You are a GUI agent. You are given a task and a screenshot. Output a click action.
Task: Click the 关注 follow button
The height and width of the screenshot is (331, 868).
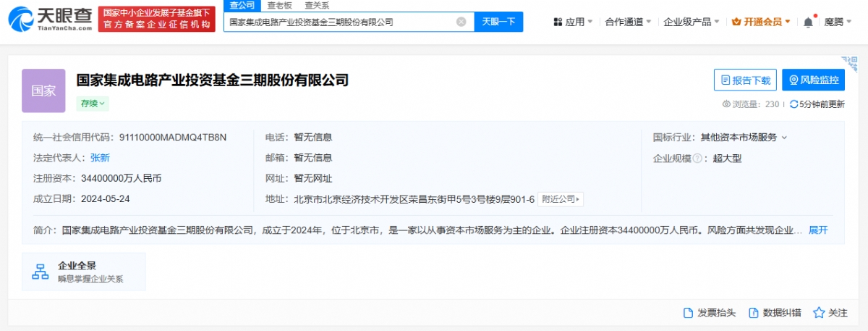click(x=830, y=313)
